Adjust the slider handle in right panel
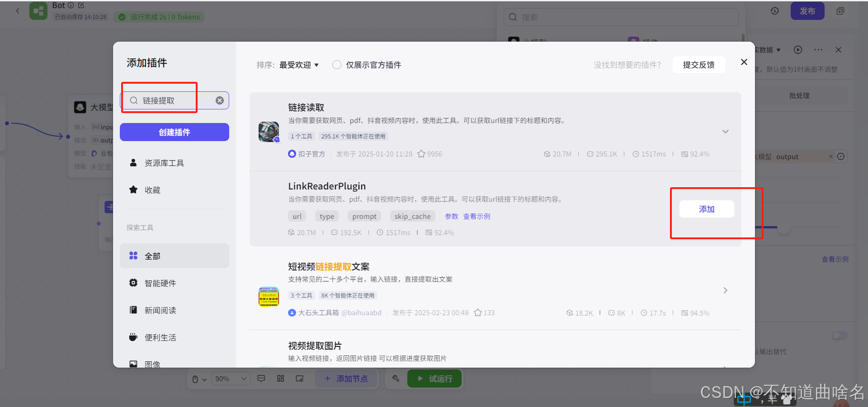The width and height of the screenshot is (868, 407). 784,227
